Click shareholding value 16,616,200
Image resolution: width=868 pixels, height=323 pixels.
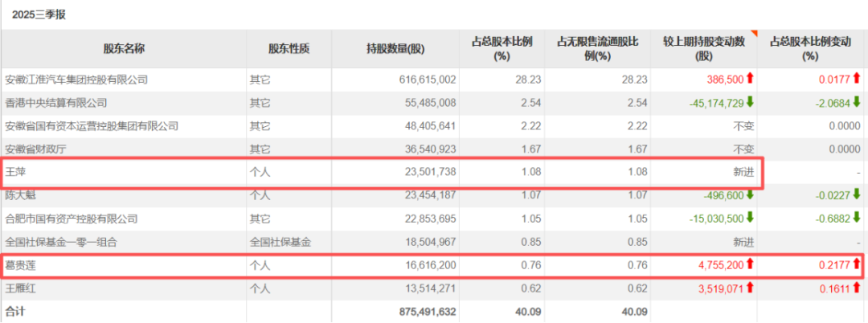[429, 265]
